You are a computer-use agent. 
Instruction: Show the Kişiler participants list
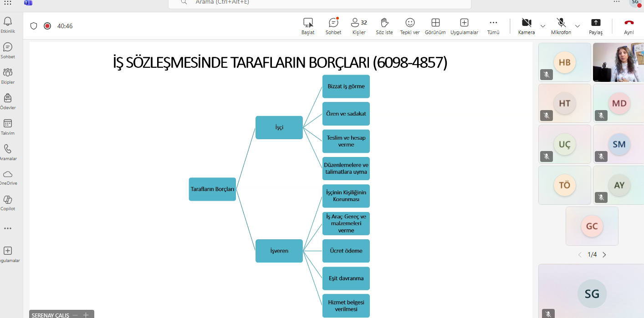coord(359,26)
